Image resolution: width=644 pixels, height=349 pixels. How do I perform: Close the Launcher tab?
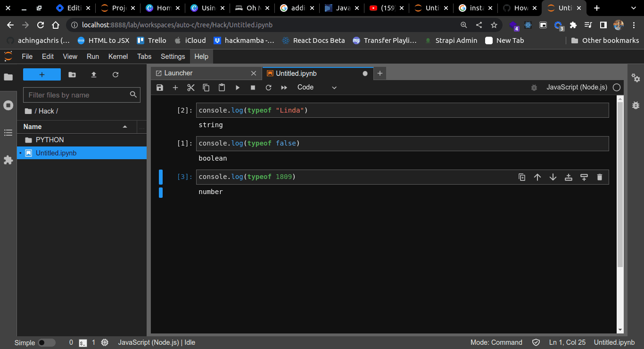click(254, 73)
